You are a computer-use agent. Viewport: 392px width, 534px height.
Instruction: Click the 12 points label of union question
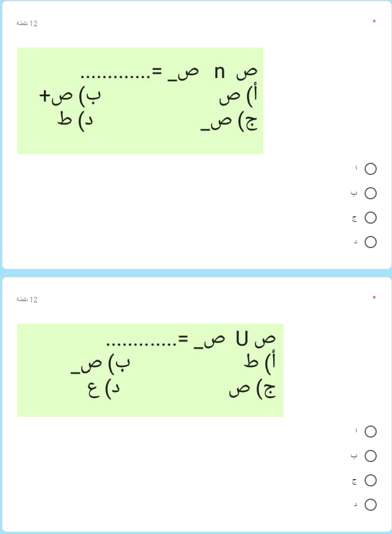(x=27, y=300)
